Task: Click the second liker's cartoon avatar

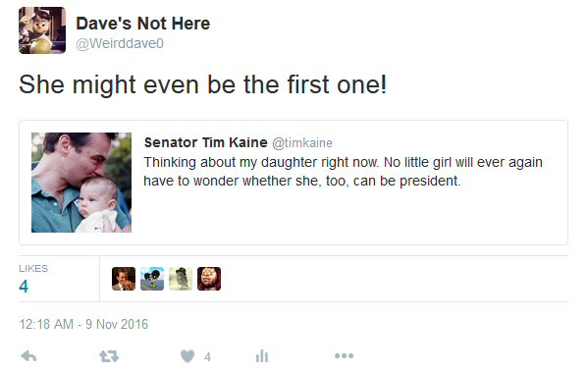Action: coord(152,279)
